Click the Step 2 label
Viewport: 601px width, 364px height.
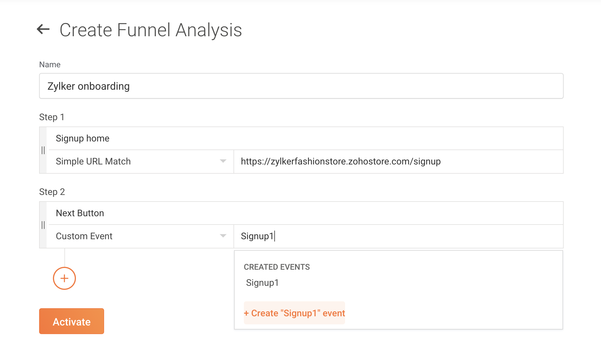click(x=52, y=192)
